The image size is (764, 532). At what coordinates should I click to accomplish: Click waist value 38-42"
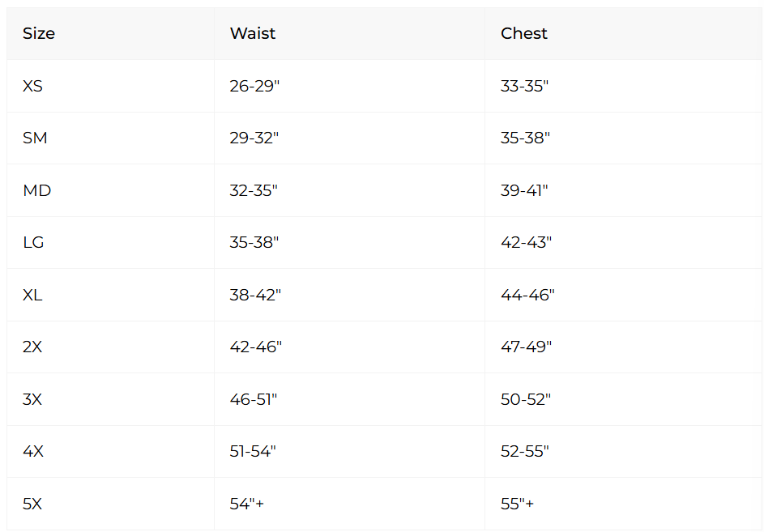255,295
